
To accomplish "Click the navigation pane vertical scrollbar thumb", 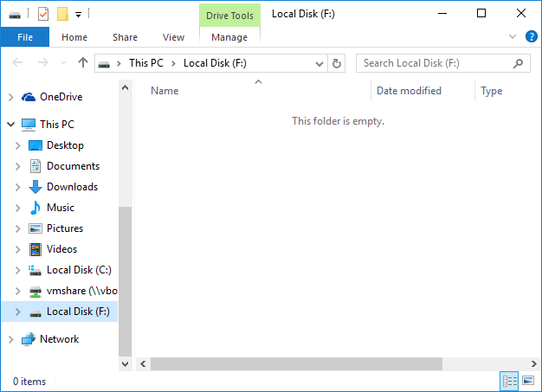I will 126,281.
